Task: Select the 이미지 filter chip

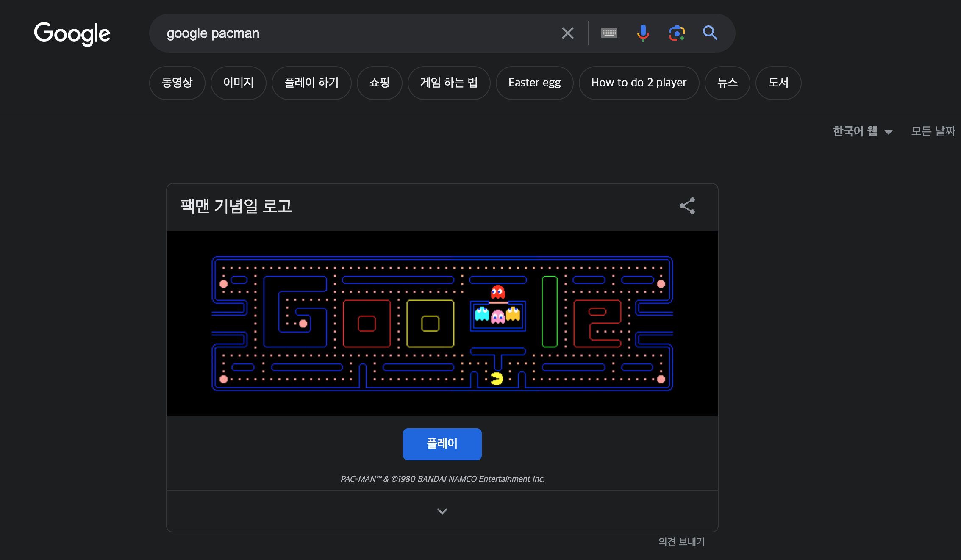Action: [x=238, y=83]
